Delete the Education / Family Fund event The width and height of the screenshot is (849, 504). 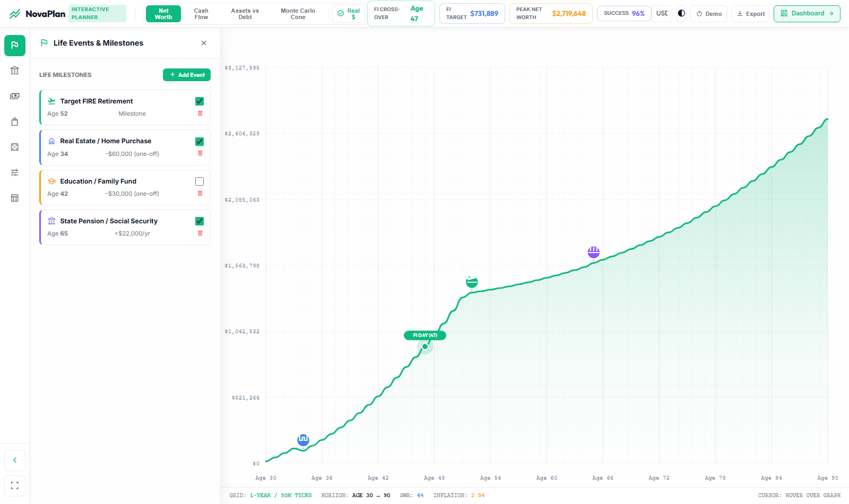(x=200, y=193)
